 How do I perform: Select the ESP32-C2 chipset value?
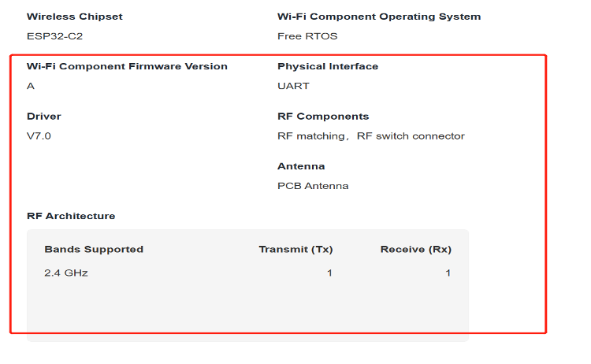(52, 36)
